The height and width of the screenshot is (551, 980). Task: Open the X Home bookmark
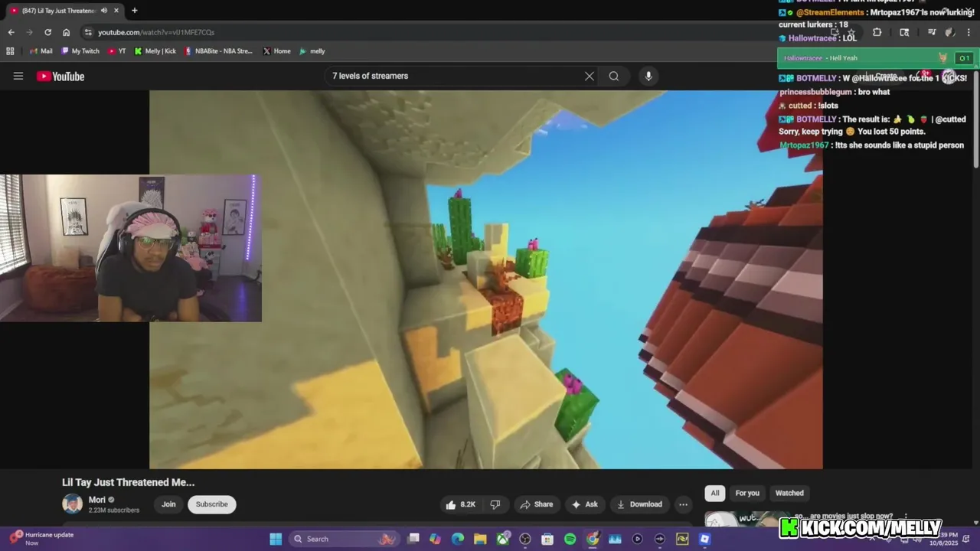pyautogui.click(x=276, y=51)
